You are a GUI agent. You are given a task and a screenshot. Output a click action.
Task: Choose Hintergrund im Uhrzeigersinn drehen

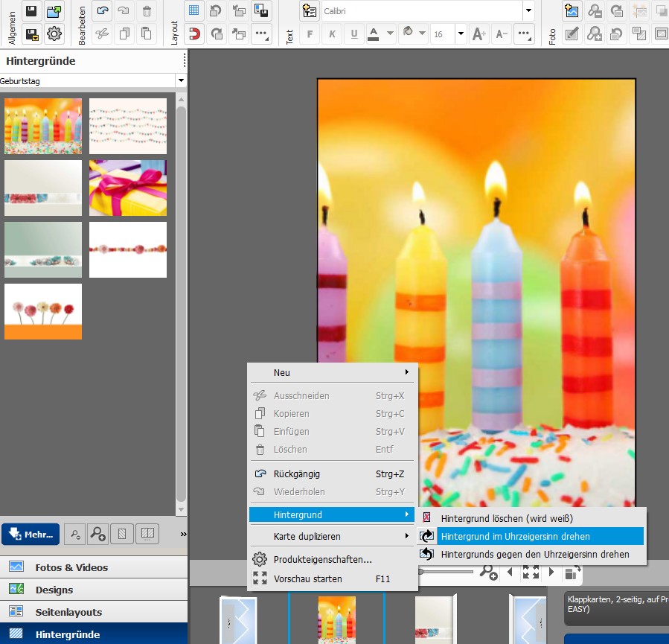(x=515, y=536)
